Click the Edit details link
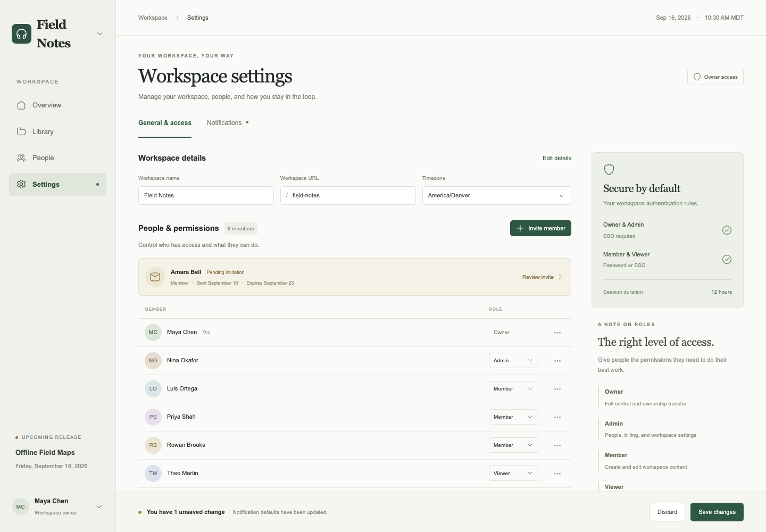 [557, 158]
